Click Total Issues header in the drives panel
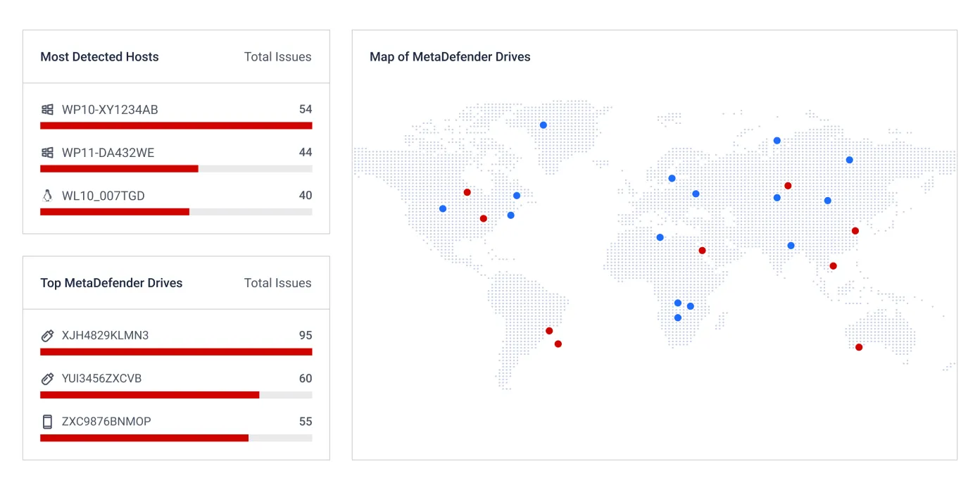 point(277,283)
